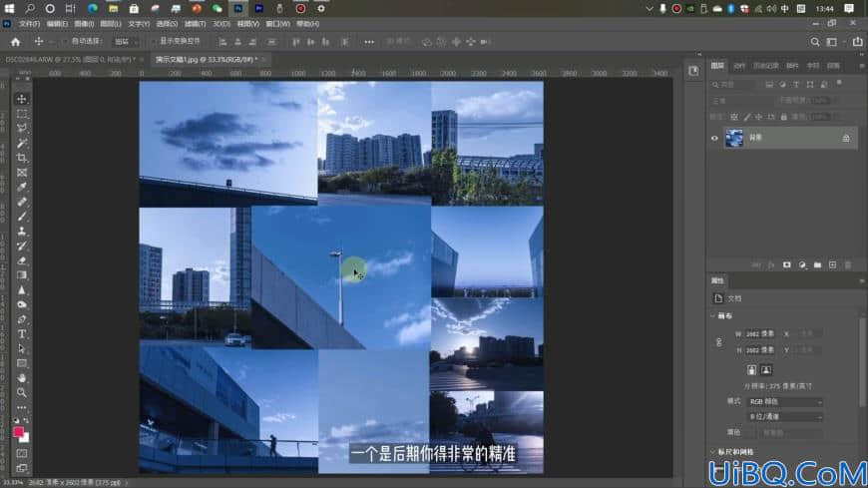The width and height of the screenshot is (868, 488).
Task: Click the 属性 panel tab
Action: tap(717, 280)
